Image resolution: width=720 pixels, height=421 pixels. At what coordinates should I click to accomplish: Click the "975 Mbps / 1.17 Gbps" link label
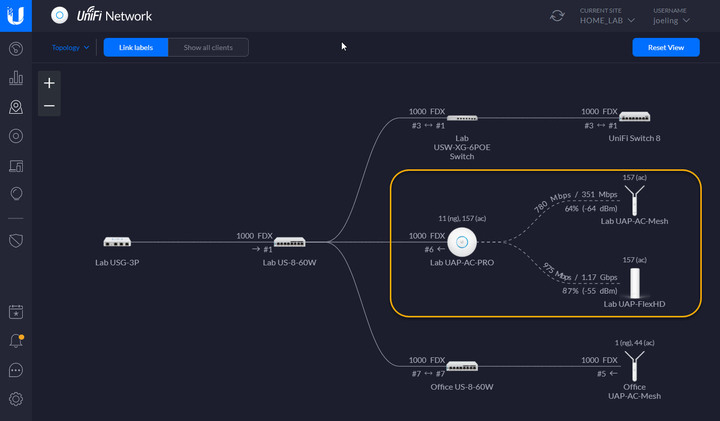(x=579, y=274)
